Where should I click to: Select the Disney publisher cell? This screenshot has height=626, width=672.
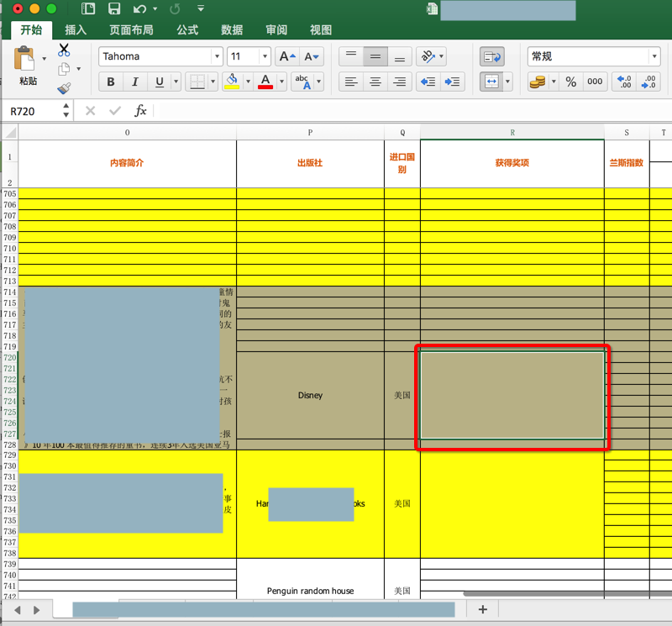[310, 396]
